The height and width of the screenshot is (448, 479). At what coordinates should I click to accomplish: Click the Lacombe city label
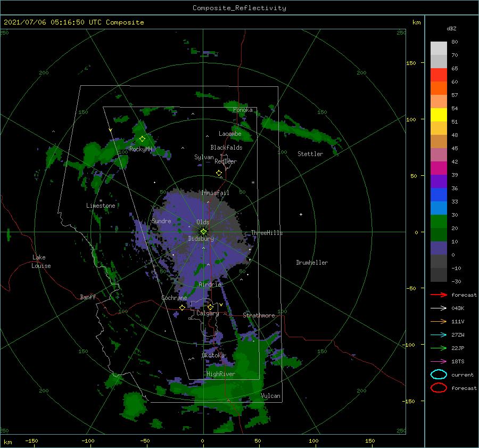[x=230, y=134]
